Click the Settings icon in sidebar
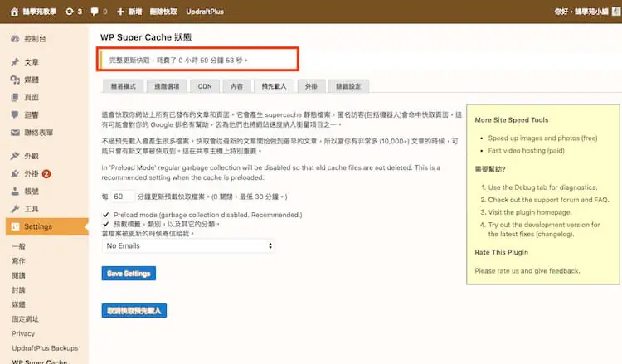This screenshot has width=622, height=364. [15, 226]
